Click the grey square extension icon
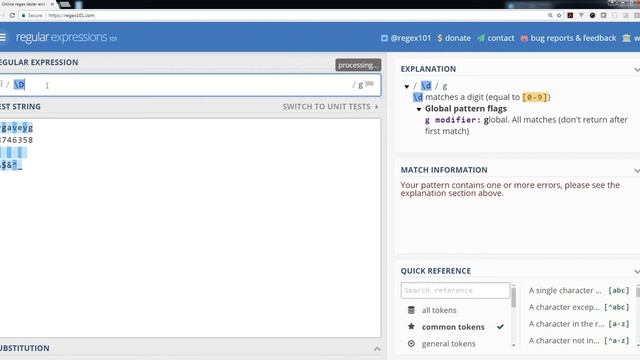Image resolution: width=640 pixels, height=360 pixels. (603, 16)
